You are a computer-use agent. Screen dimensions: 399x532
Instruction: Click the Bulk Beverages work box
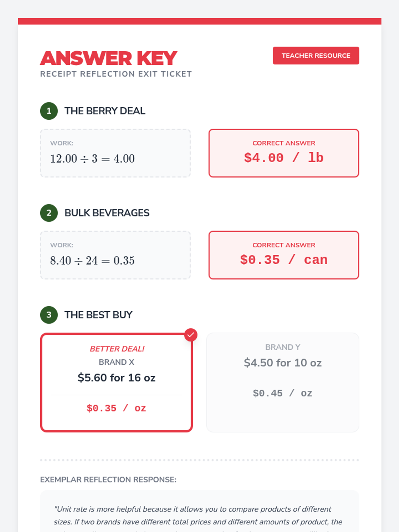pyautogui.click(x=115, y=255)
